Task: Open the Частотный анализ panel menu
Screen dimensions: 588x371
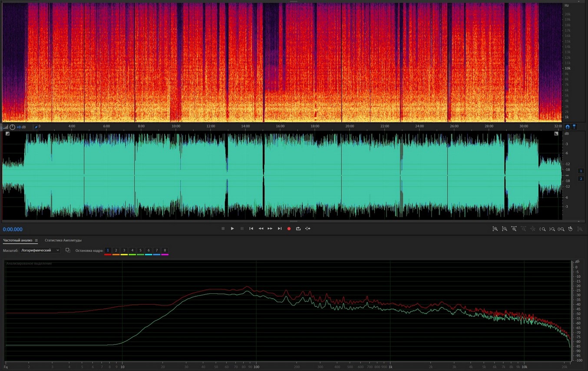Action: (x=36, y=240)
